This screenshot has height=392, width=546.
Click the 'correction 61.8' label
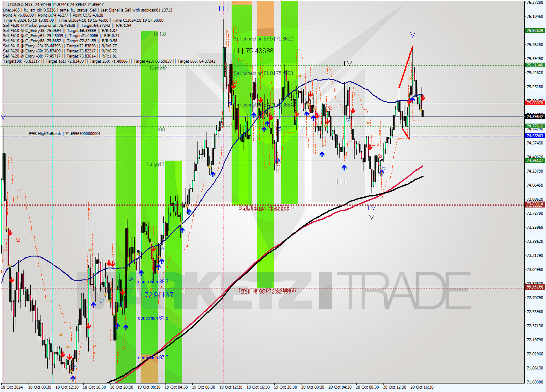pyautogui.click(x=153, y=318)
